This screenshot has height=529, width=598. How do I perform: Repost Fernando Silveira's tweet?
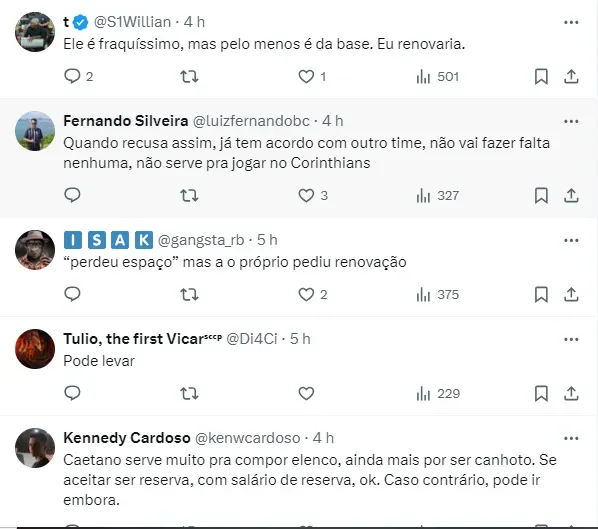189,195
